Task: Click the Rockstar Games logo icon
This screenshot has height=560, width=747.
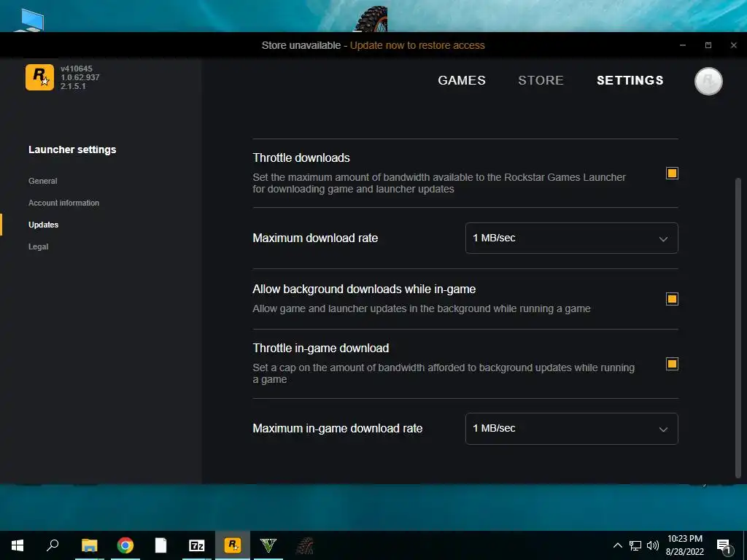Action: point(39,77)
